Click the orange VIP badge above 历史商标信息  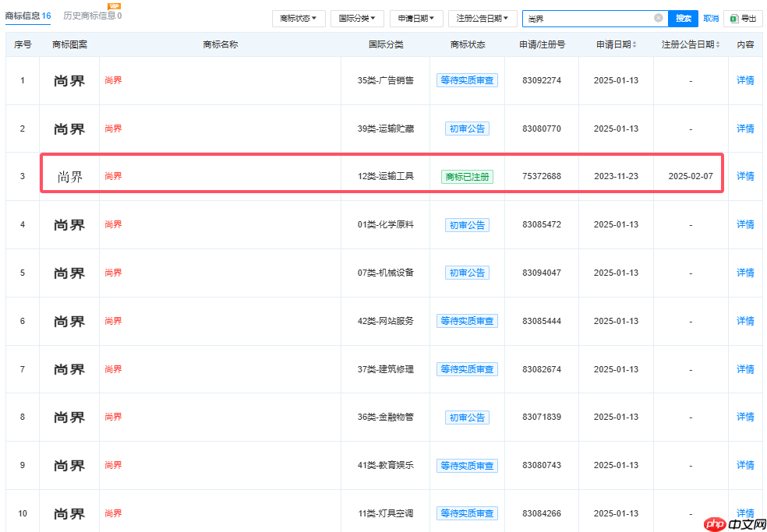pyautogui.click(x=113, y=7)
